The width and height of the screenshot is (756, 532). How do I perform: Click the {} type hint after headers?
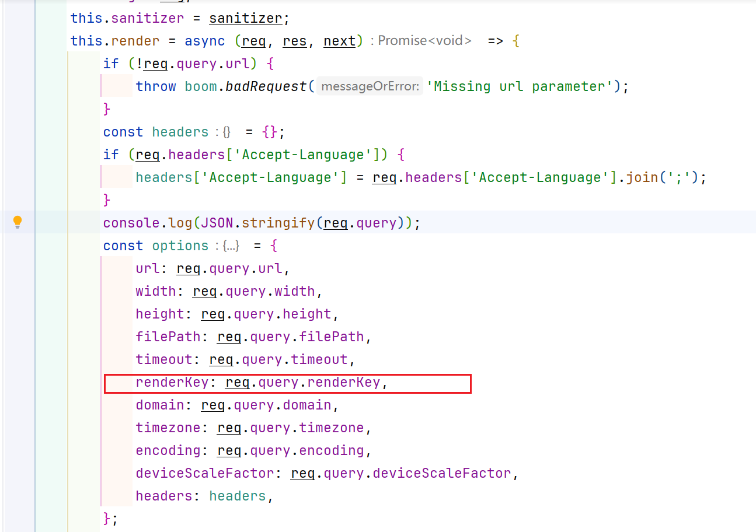(x=227, y=132)
